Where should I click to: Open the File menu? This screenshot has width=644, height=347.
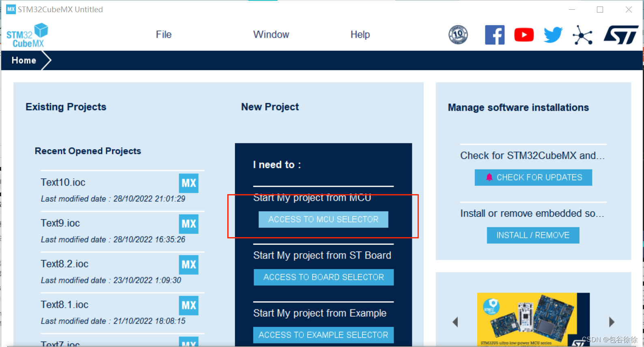pos(164,34)
